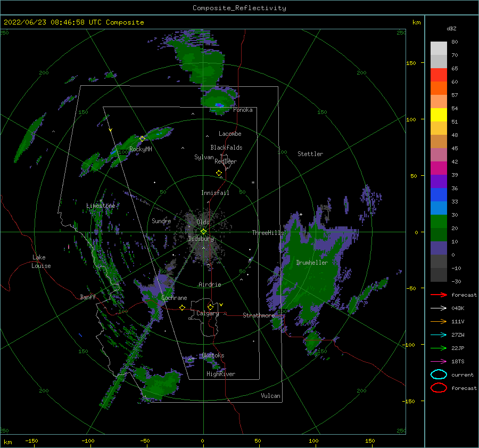Click the Drumheller label
Screen dimensions: 479x448
[x=312, y=263]
